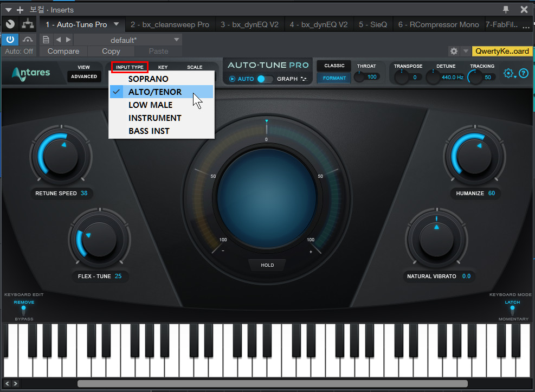
Task: Go to previous preset arrow
Action: (59, 40)
